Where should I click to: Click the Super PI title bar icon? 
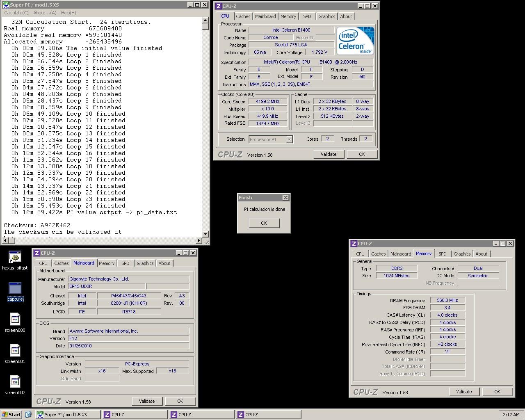5,5
